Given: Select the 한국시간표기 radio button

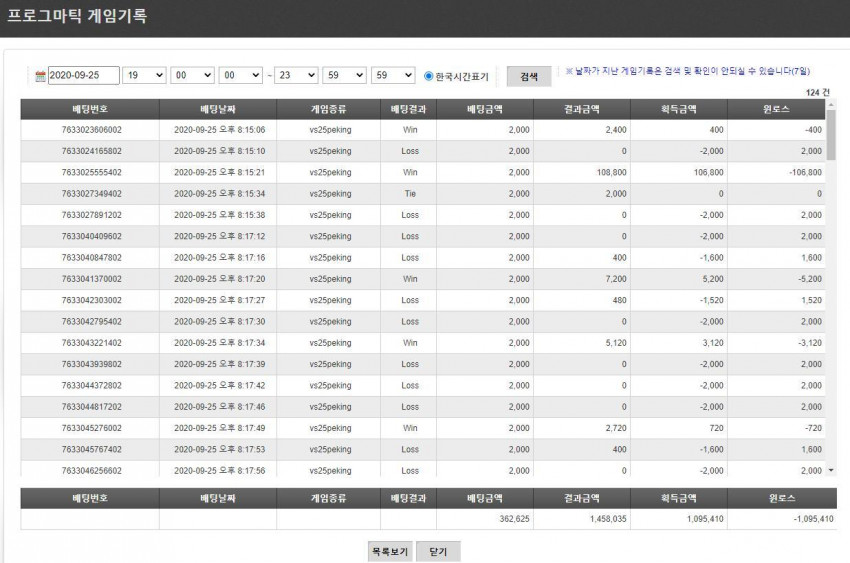Looking at the screenshot, I should point(428,76).
